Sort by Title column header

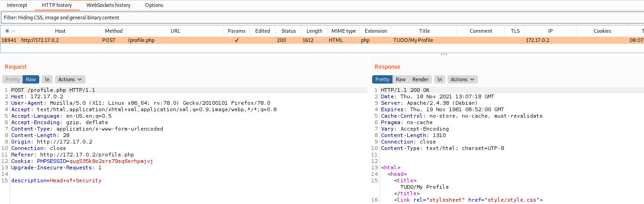coord(424,31)
